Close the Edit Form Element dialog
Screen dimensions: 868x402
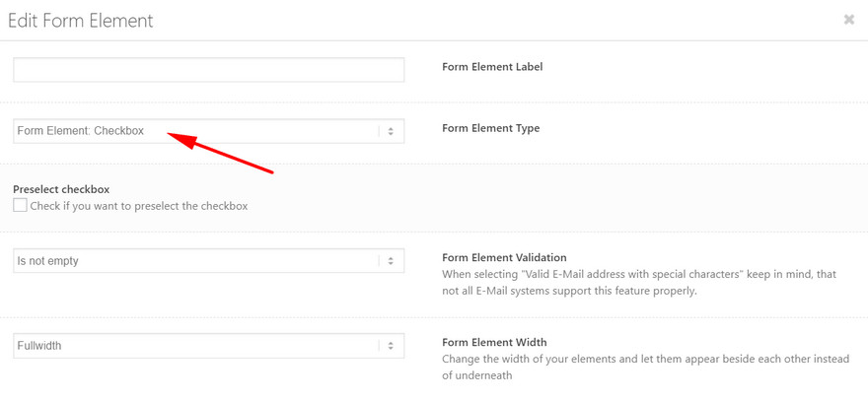pos(848,20)
